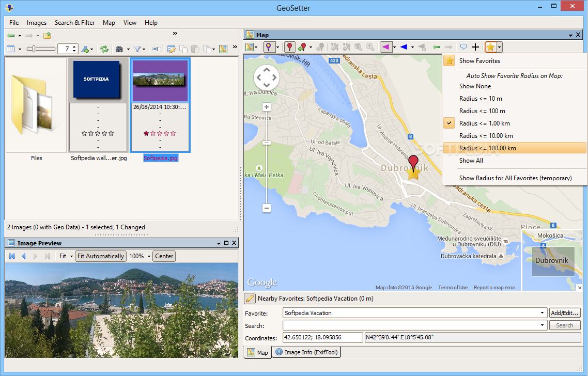Open the edit data pencil-form icon
588x376 pixels.
point(172,49)
